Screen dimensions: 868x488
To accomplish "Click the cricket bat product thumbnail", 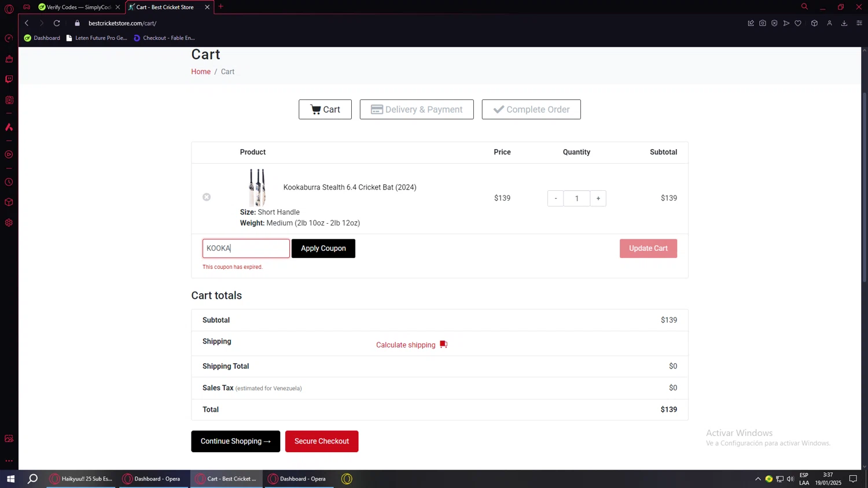I will pos(258,187).
